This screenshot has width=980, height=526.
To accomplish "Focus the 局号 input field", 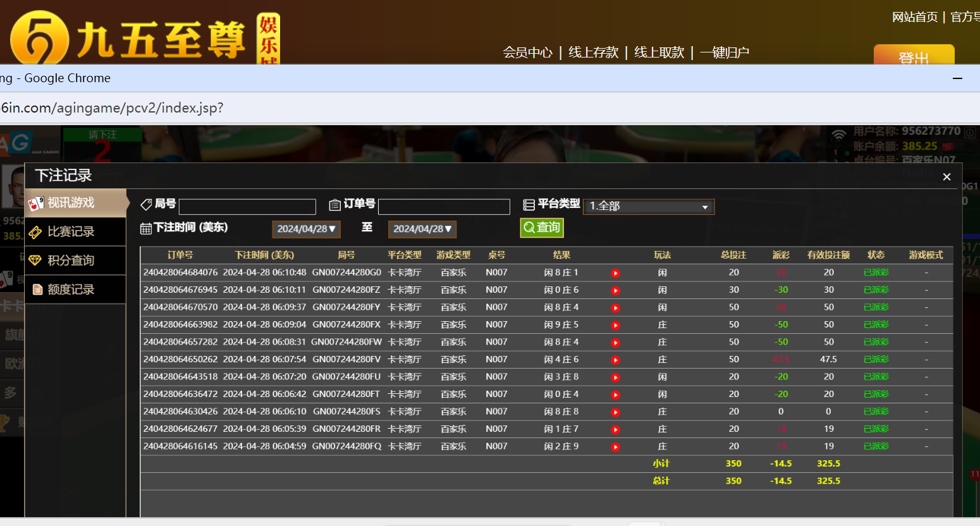I will (x=247, y=207).
